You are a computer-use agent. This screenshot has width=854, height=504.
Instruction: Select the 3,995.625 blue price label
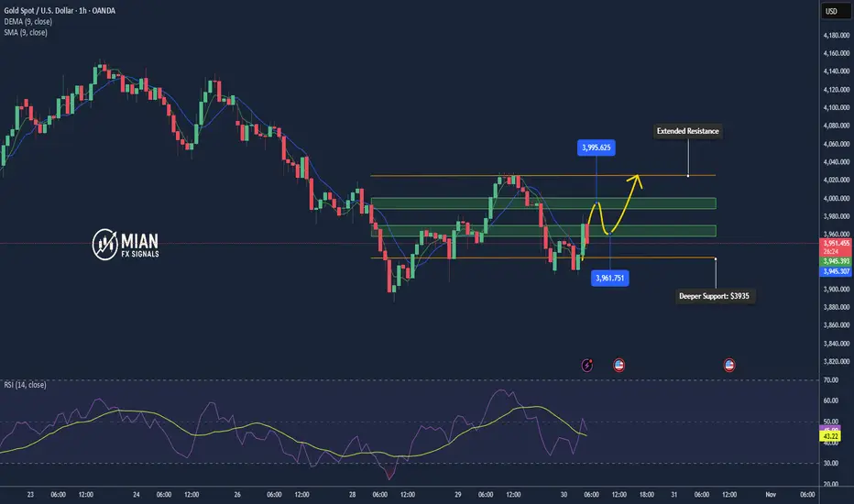597,148
